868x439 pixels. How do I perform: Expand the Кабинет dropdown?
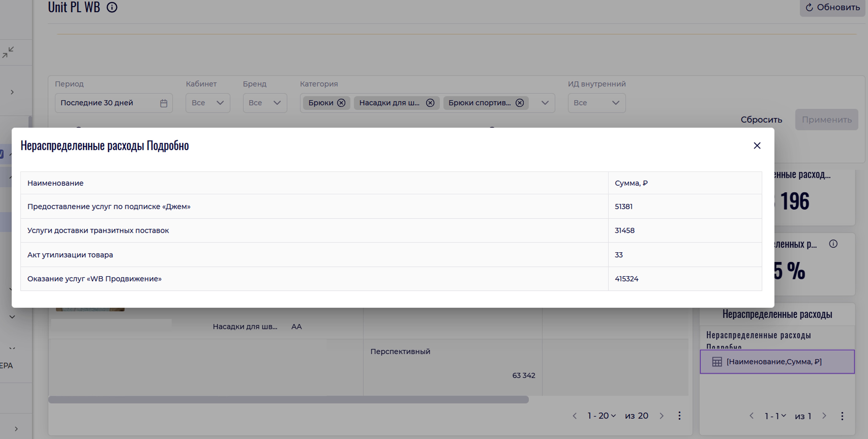208,103
